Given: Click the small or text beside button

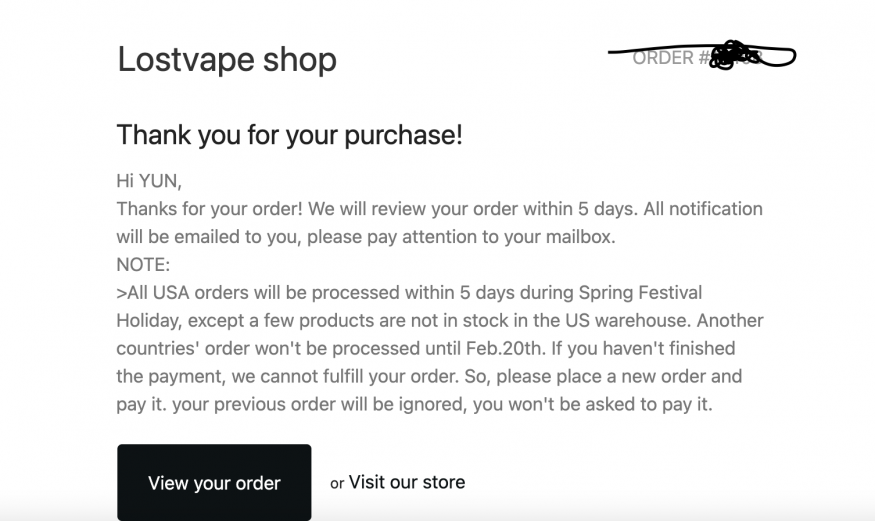Looking at the screenshot, I should click(337, 484).
